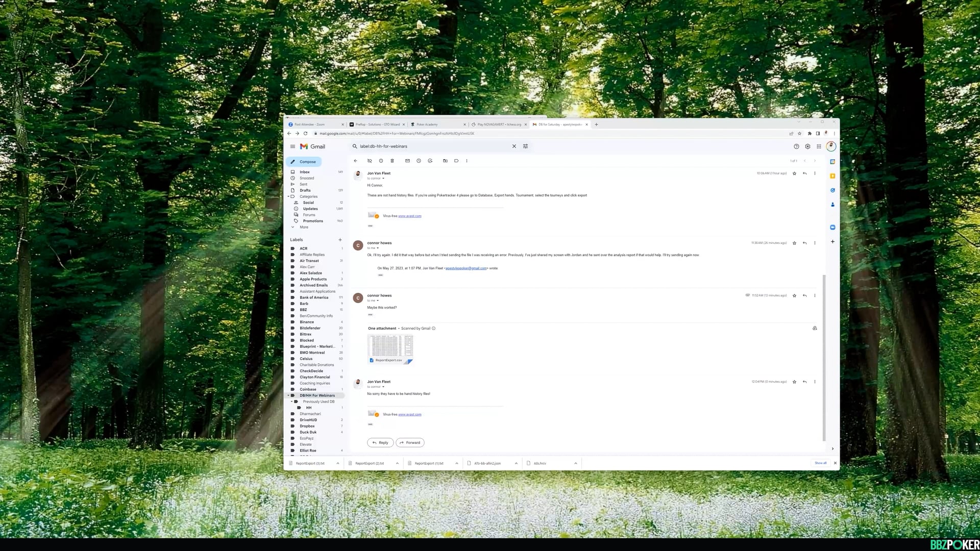
Task: Star connor howes 11:38 AM message
Action: [794, 243]
